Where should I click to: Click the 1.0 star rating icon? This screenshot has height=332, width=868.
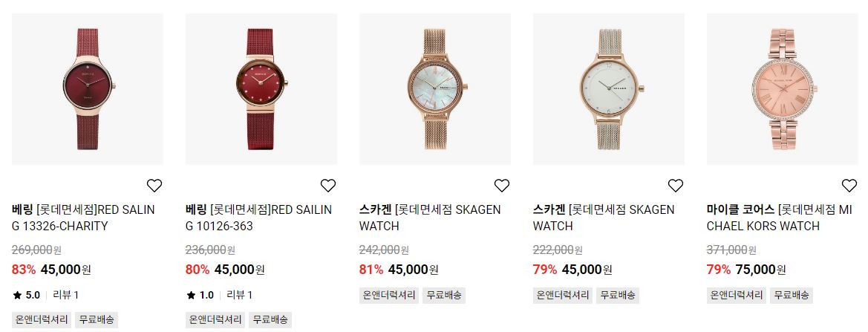point(191,295)
